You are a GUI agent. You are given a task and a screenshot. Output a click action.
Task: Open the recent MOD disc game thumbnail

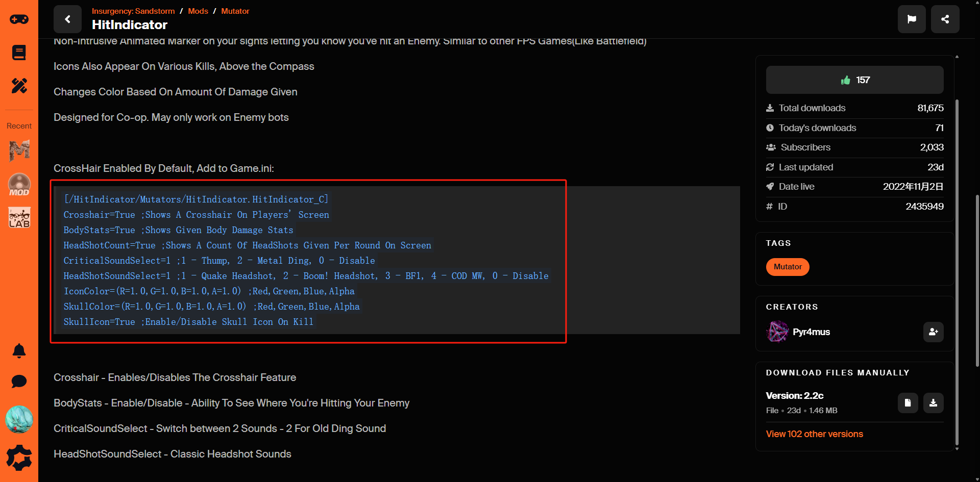click(19, 184)
